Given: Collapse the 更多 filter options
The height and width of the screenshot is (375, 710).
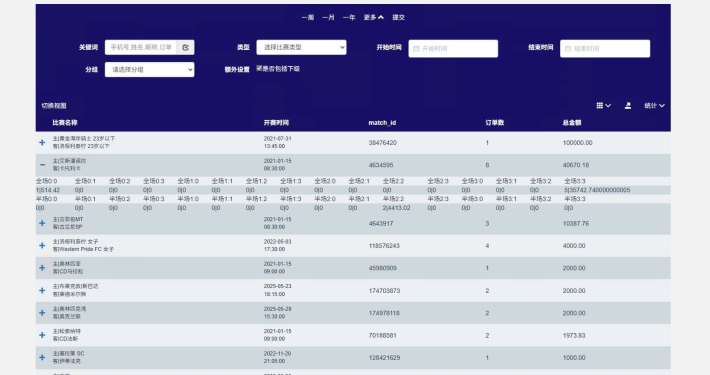Looking at the screenshot, I should click(x=374, y=17).
